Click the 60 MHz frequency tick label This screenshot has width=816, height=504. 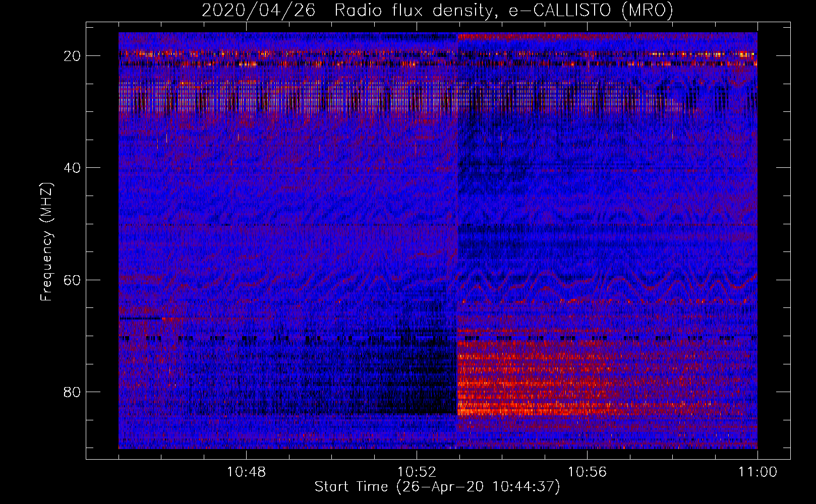tap(73, 280)
